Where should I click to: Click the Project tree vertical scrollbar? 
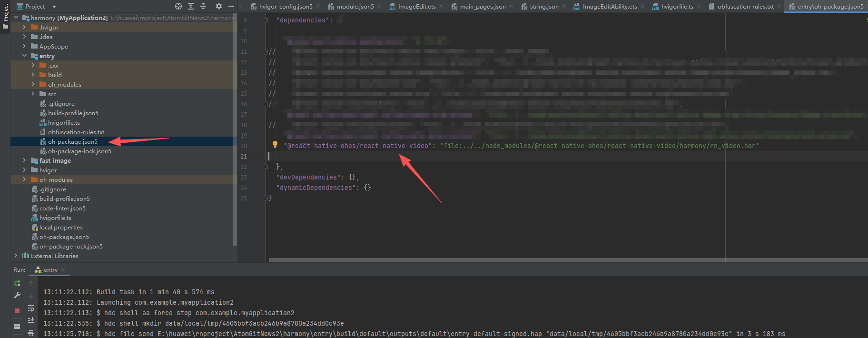(x=235, y=130)
